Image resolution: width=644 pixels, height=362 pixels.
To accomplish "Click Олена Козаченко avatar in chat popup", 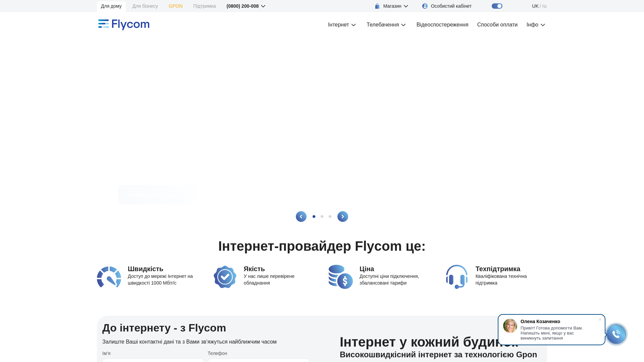I will point(510,326).
